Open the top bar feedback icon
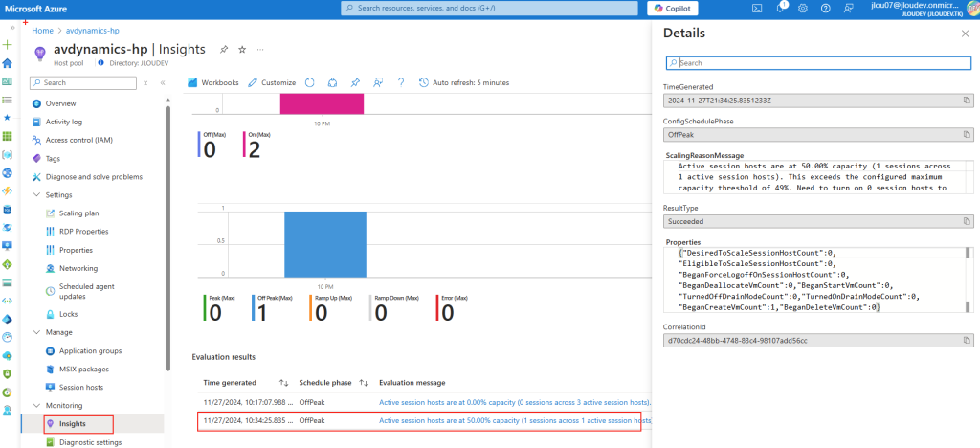Screen dimensions: 980x448 pyautogui.click(x=848, y=8)
